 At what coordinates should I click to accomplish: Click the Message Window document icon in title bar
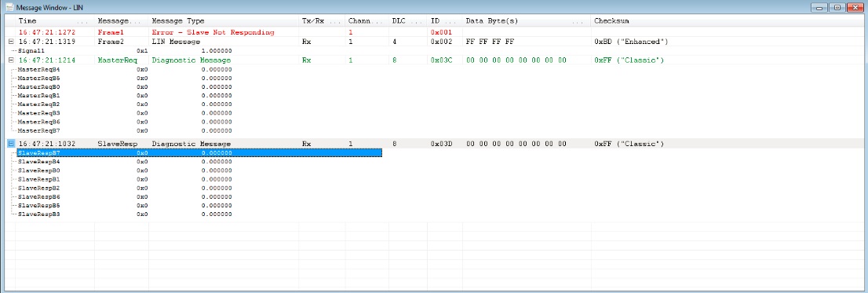(x=9, y=8)
